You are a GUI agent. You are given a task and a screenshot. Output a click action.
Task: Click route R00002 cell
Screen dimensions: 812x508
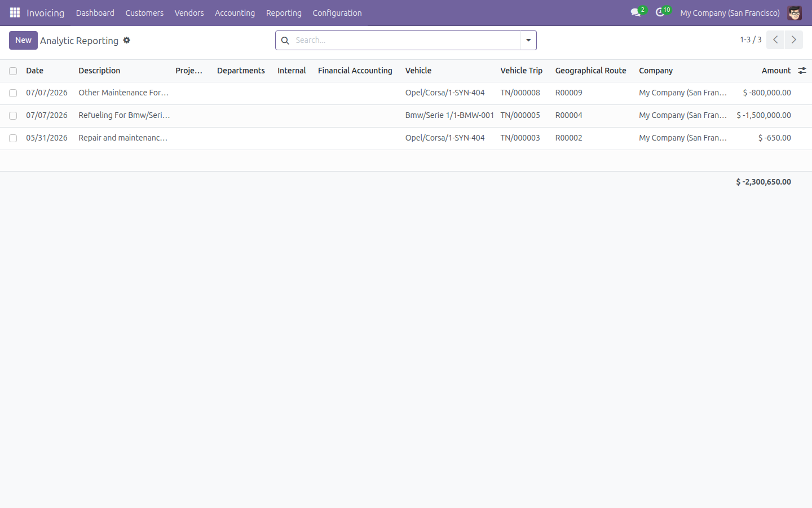568,138
